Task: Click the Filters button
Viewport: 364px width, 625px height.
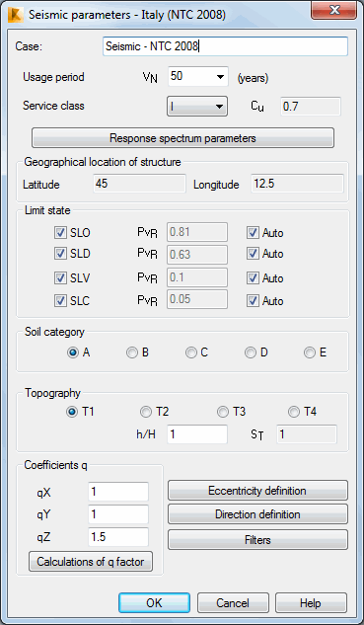Action: pos(257,540)
